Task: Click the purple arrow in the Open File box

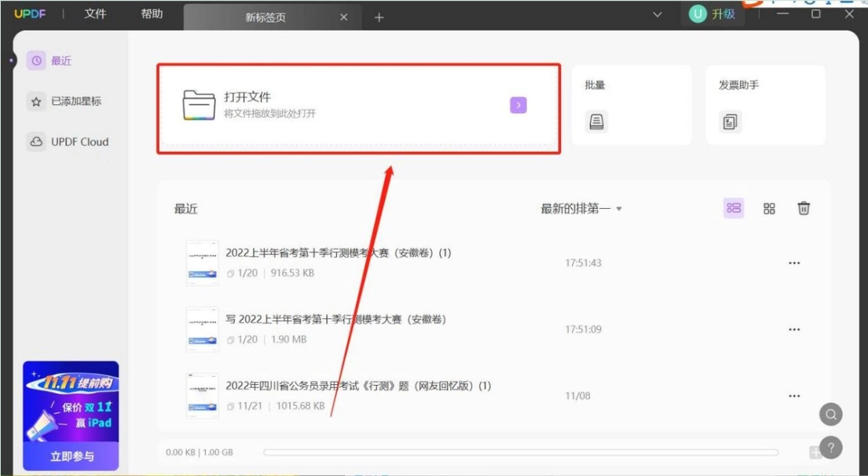Action: 518,104
